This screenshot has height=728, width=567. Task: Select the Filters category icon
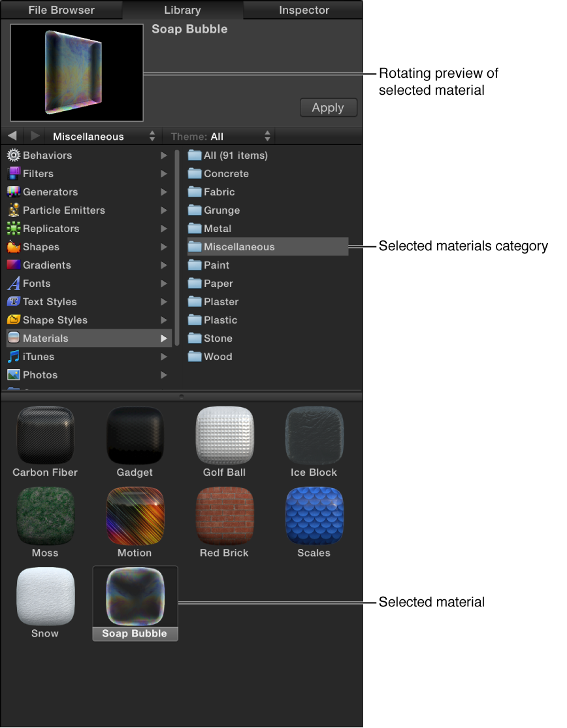[13, 174]
